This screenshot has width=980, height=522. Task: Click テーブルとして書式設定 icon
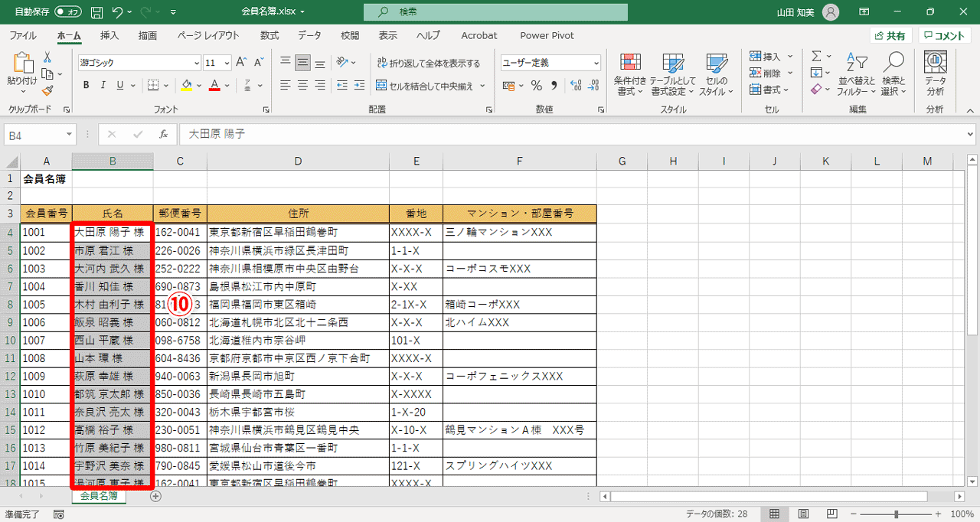[672, 74]
